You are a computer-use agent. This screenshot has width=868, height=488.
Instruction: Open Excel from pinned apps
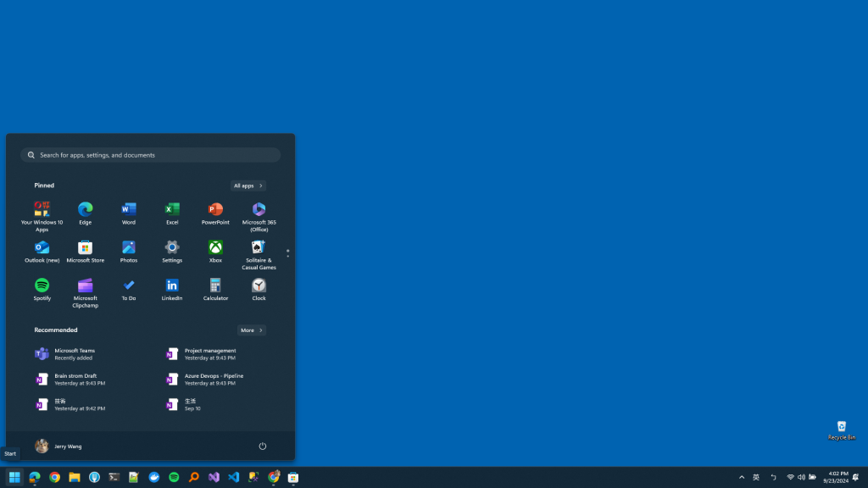pos(172,213)
